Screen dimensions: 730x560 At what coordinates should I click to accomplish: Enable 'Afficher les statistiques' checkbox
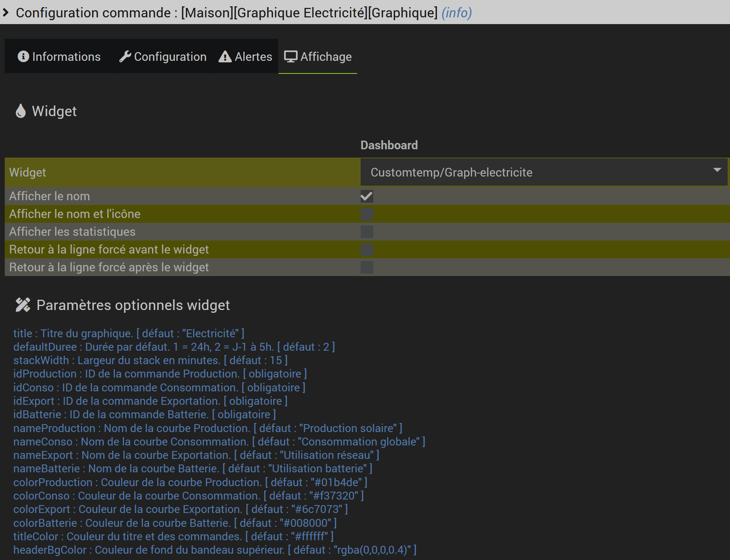[x=367, y=232]
